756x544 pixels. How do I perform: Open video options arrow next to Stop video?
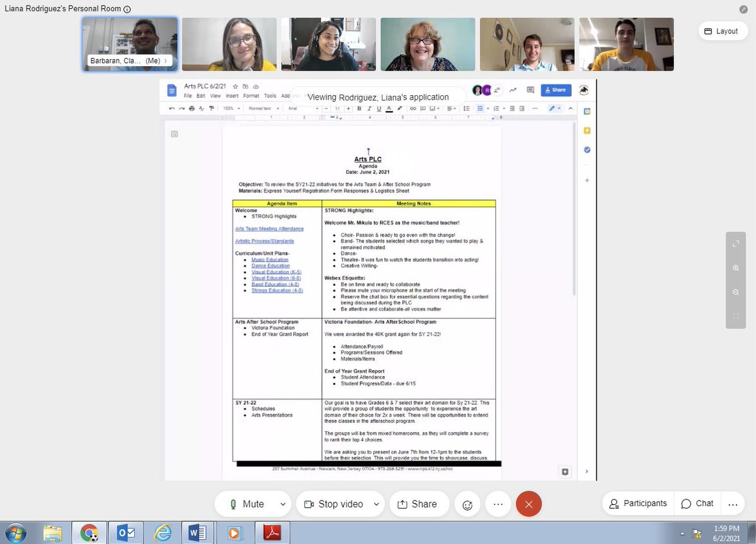[377, 504]
